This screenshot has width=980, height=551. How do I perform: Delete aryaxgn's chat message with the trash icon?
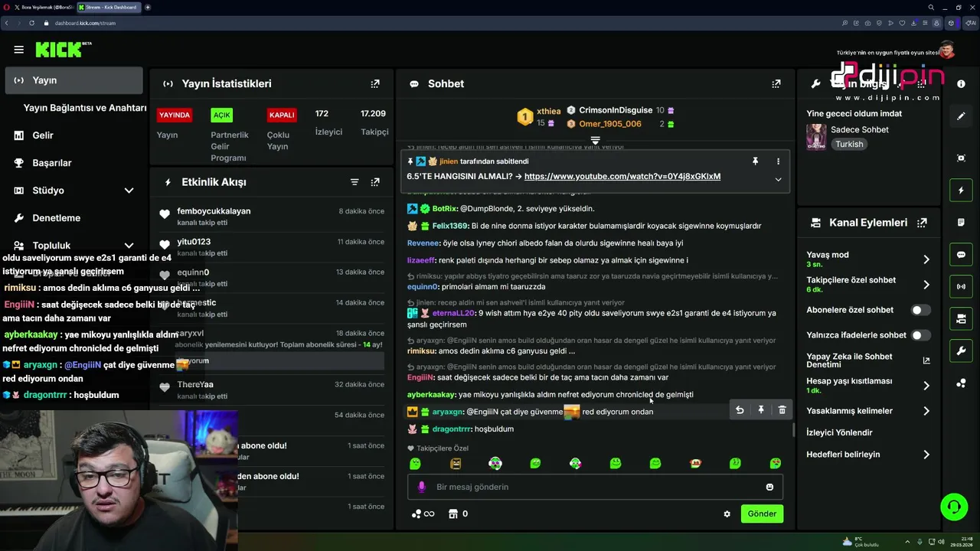tap(782, 410)
